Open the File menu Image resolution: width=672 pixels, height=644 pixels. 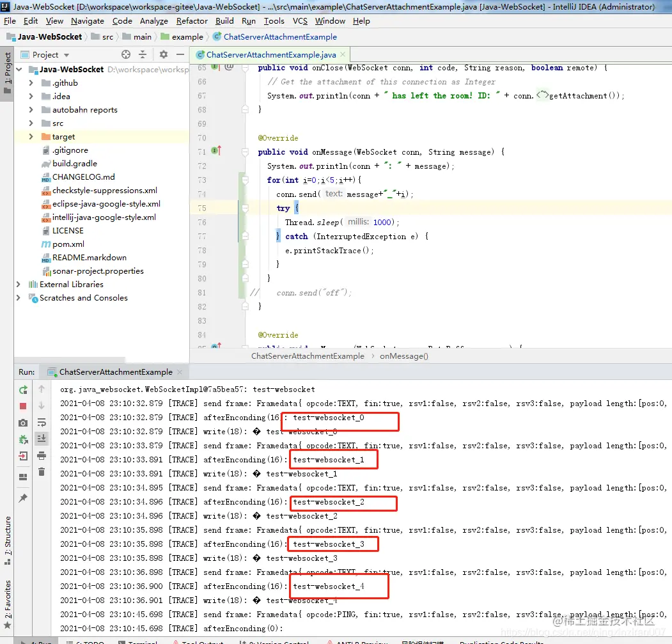10,21
